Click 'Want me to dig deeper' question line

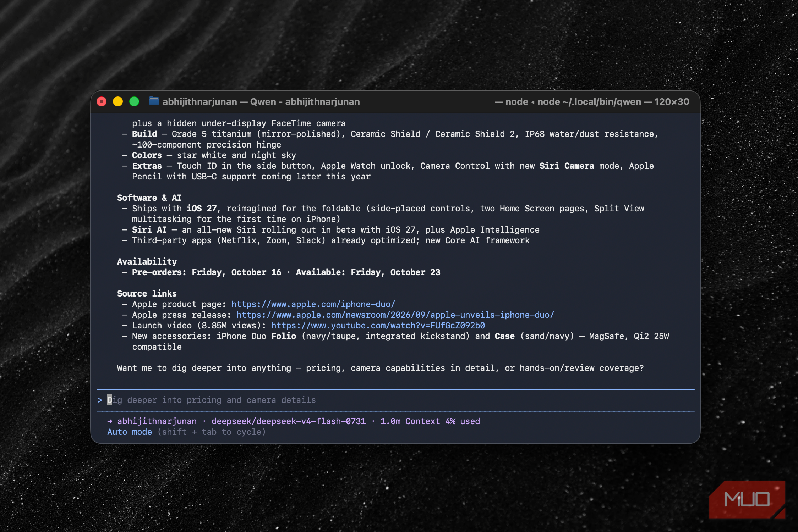pyautogui.click(x=380, y=368)
